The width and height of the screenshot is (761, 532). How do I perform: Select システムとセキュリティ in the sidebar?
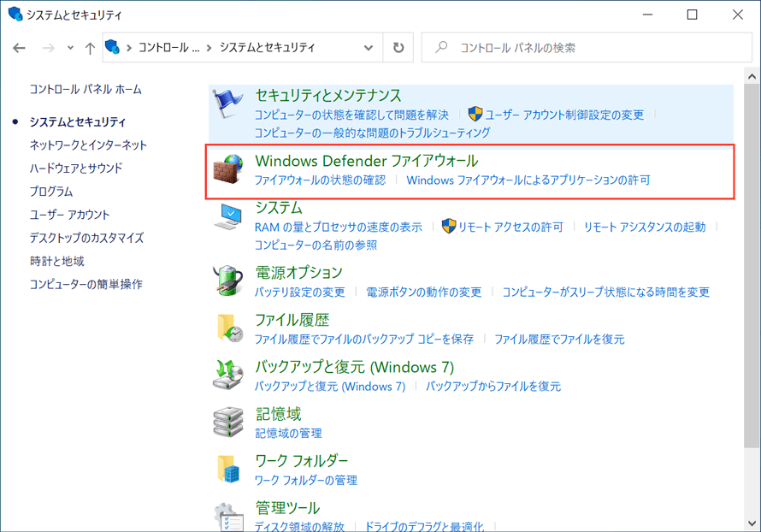(x=78, y=121)
